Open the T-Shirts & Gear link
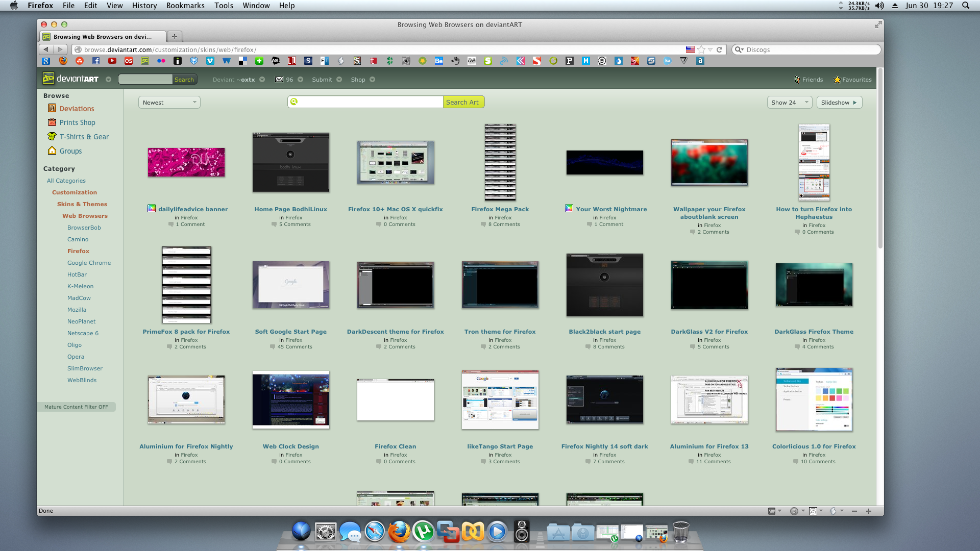 (84, 137)
